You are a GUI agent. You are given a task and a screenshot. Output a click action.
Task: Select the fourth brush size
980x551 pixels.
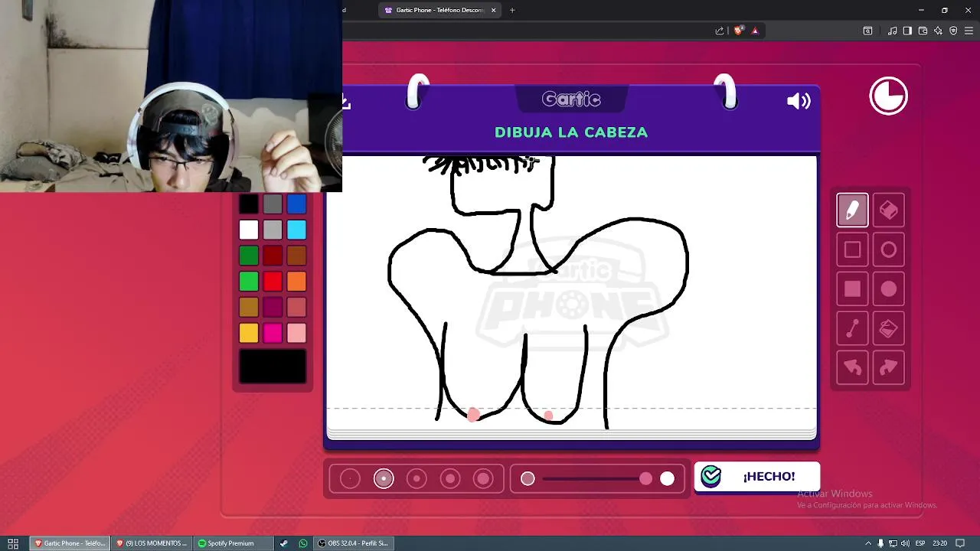click(x=450, y=478)
